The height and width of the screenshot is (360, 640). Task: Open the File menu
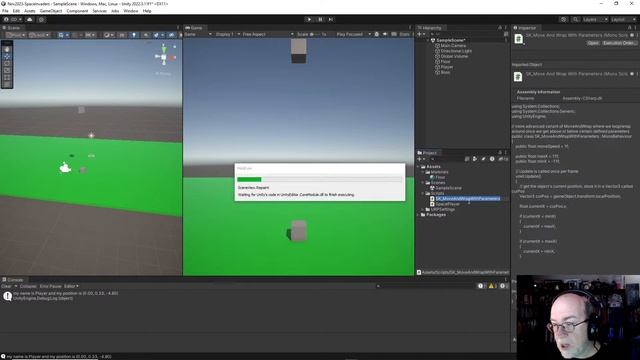click(5, 11)
